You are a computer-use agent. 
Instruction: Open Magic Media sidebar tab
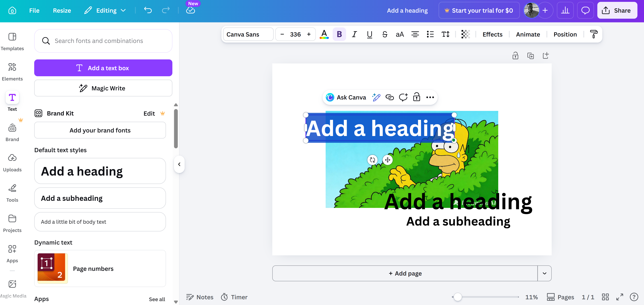pyautogui.click(x=12, y=289)
